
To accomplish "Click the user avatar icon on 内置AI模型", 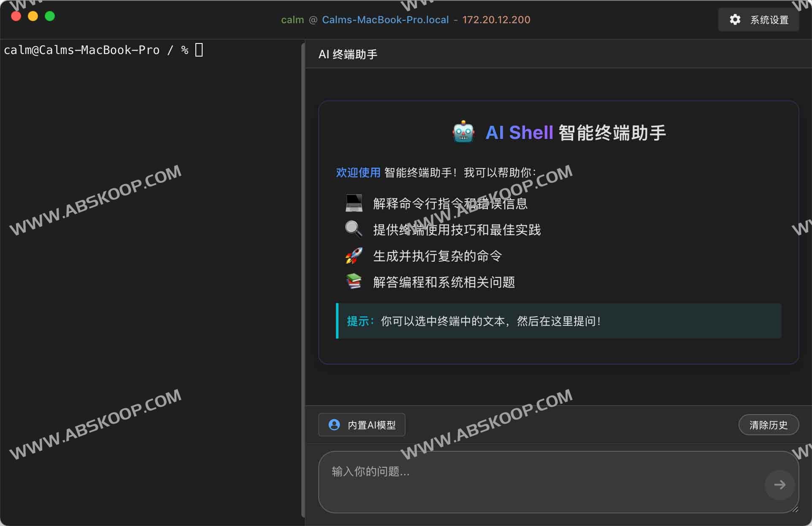I will (x=334, y=425).
